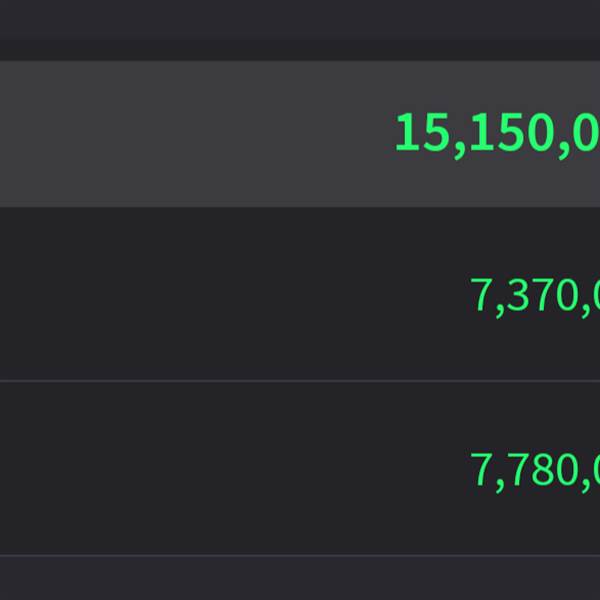Select the row containing 7,780,0
Image resolution: width=600 pixels, height=600 pixels.
(300, 468)
